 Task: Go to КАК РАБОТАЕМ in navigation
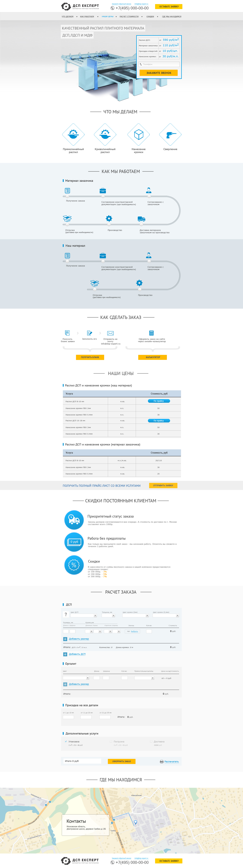[x=87, y=16]
